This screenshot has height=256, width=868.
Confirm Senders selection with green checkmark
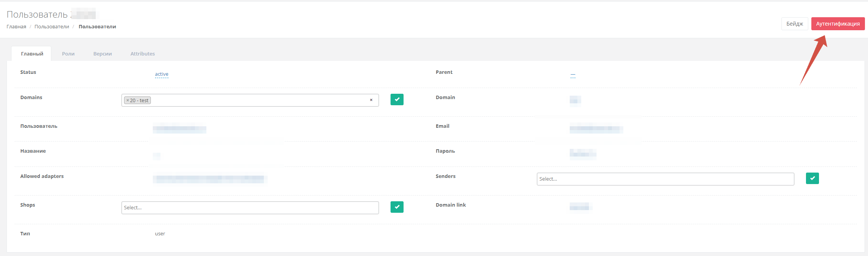812,178
